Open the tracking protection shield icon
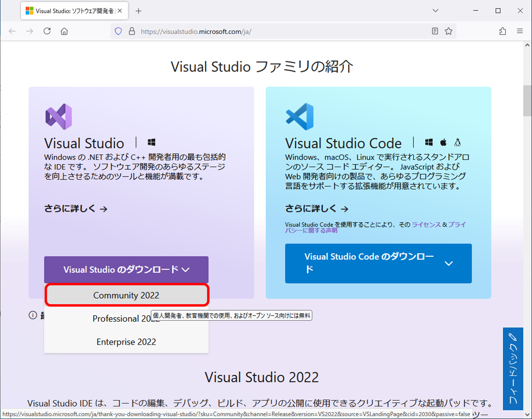 pyautogui.click(x=118, y=31)
